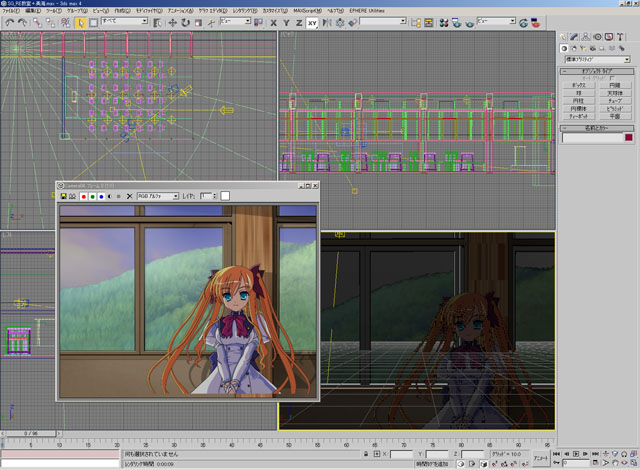The image size is (640, 470).
Task: Click the Use Pivot Point Center icon
Action: point(258,23)
